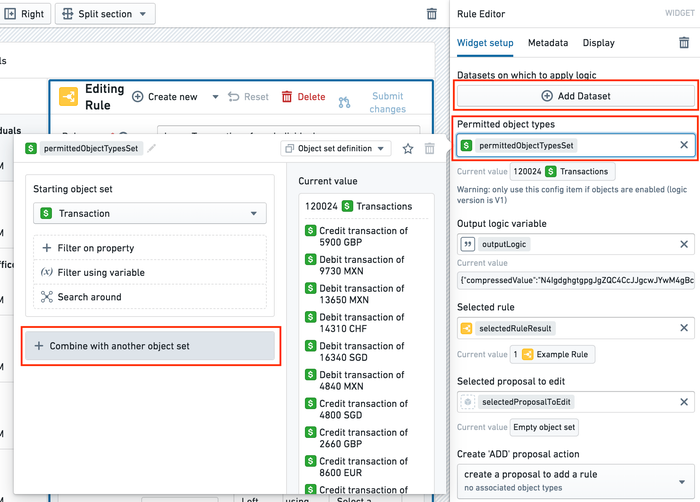Screen dimensions: 700x502
Task: Click the trash icon in Rule Editor header
Action: click(x=684, y=43)
